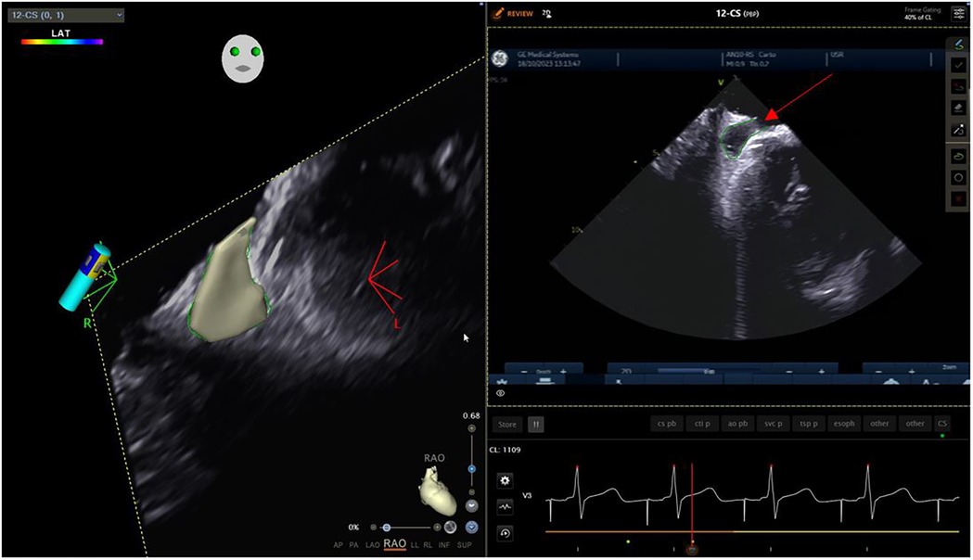The width and height of the screenshot is (973, 560).
Task: Select the point annotation tool
Action: pyautogui.click(x=958, y=130)
